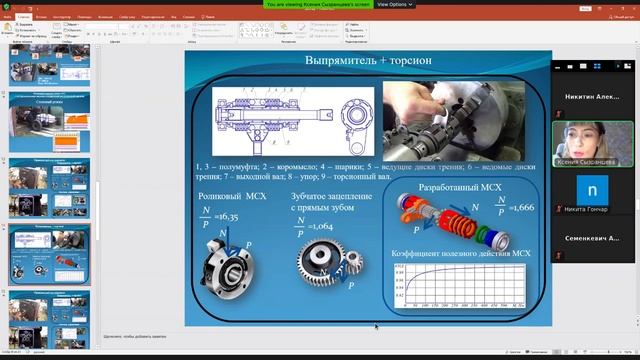
Task: Open the View Options dropdown
Action: (394, 4)
